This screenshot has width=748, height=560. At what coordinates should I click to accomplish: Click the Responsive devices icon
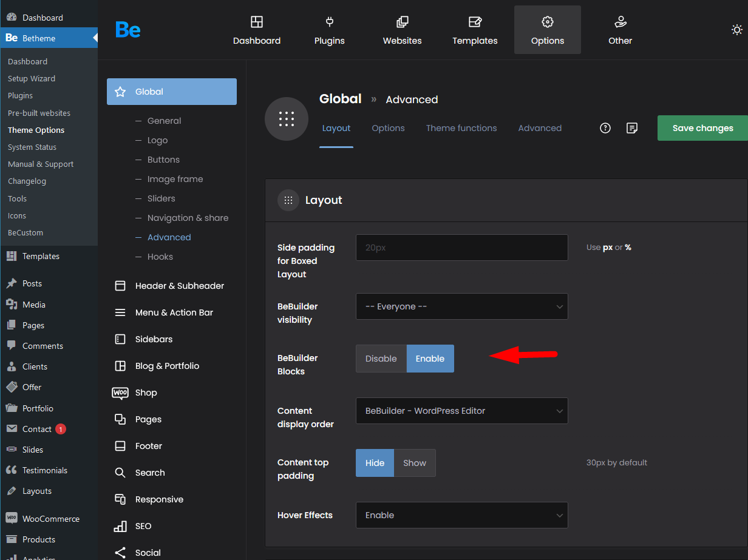[120, 499]
